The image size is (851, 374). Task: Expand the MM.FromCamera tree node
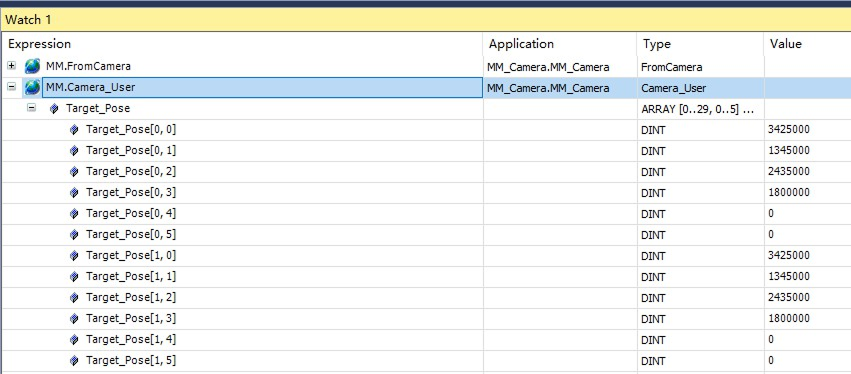coord(11,66)
